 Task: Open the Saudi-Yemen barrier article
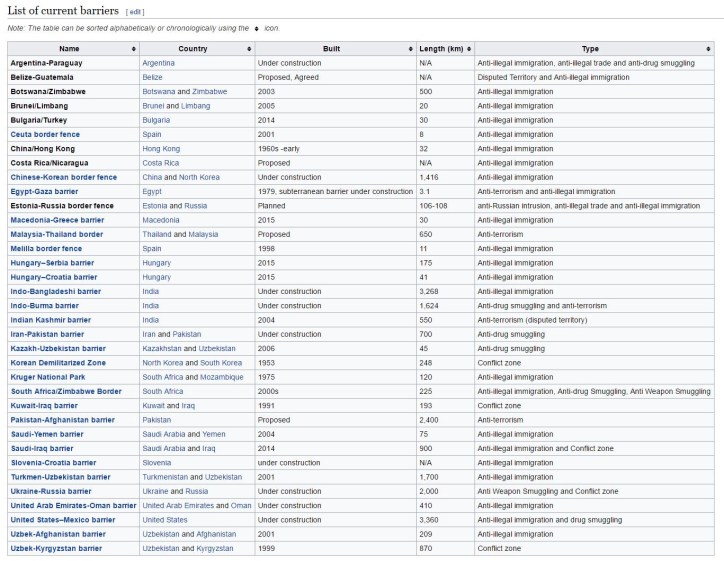pos(47,434)
